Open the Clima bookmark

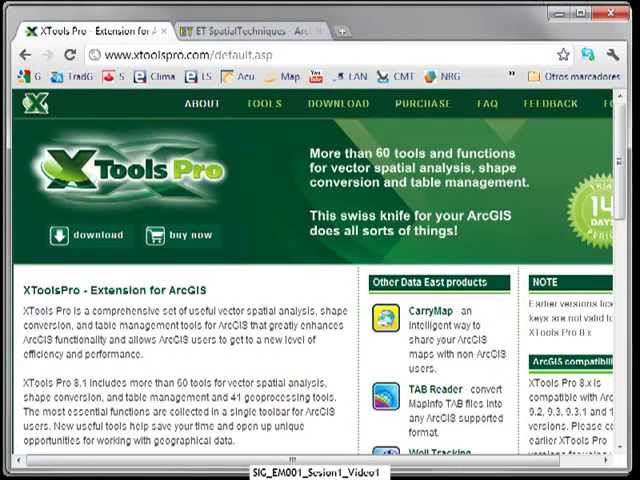(155, 76)
